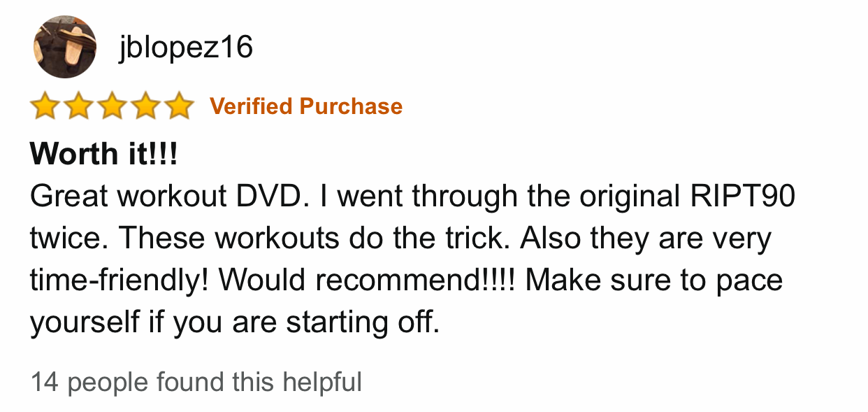Open the jblopez16 username profile
Screen dimensions: 868x412
[185, 48]
